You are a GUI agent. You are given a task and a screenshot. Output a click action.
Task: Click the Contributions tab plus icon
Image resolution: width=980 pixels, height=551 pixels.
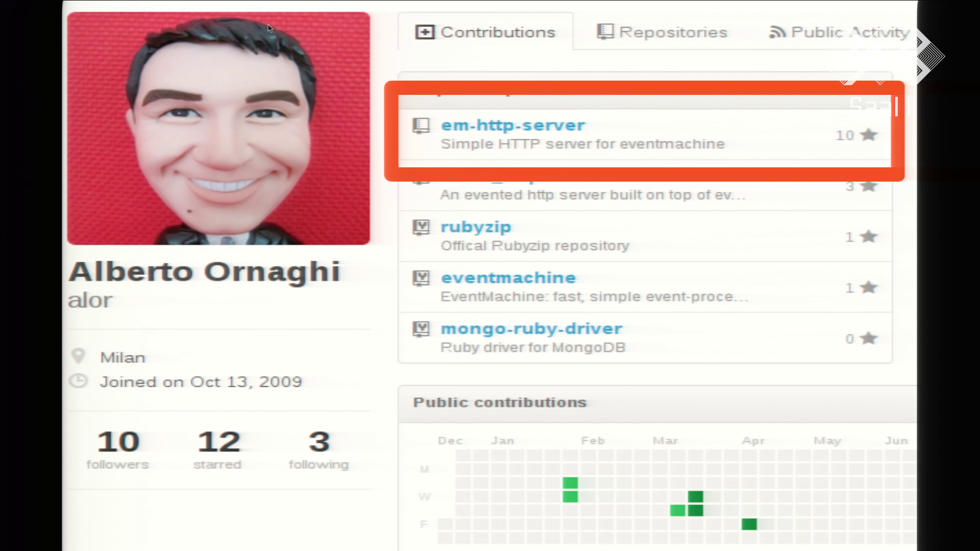pyautogui.click(x=425, y=32)
